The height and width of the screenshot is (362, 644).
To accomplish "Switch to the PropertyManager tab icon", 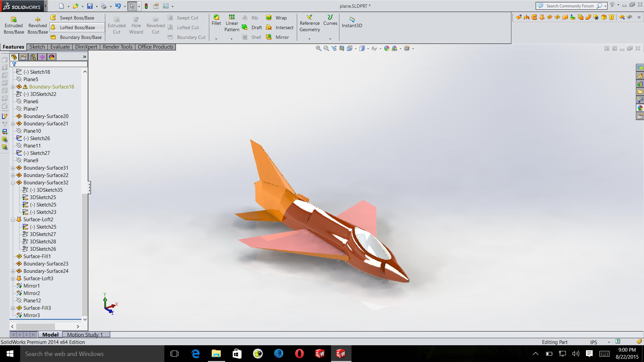I will pos(23,57).
